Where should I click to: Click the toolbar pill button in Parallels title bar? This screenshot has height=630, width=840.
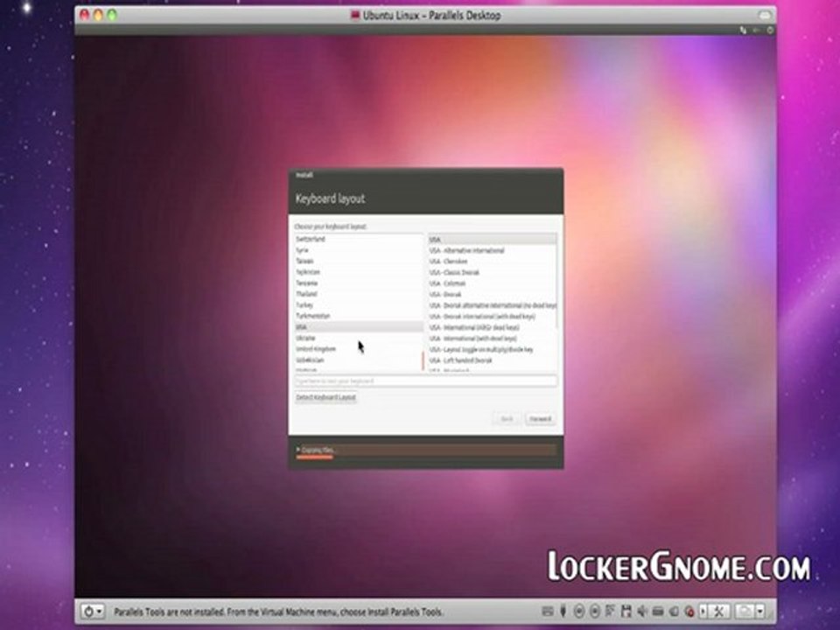tap(764, 15)
